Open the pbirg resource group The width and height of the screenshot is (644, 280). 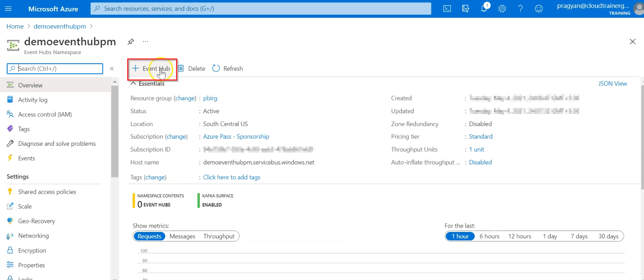tap(210, 98)
